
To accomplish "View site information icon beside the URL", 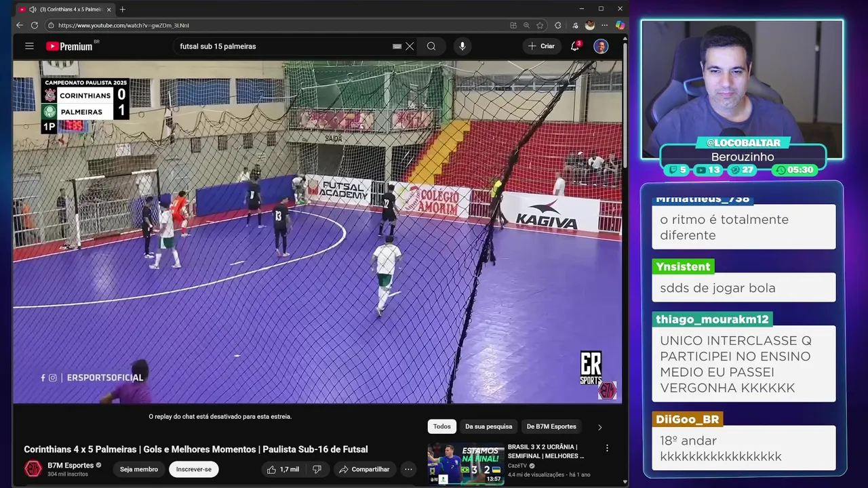I will click(51, 25).
